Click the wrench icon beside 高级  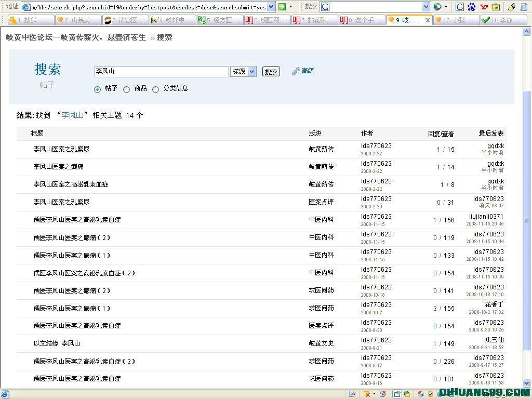pos(296,71)
